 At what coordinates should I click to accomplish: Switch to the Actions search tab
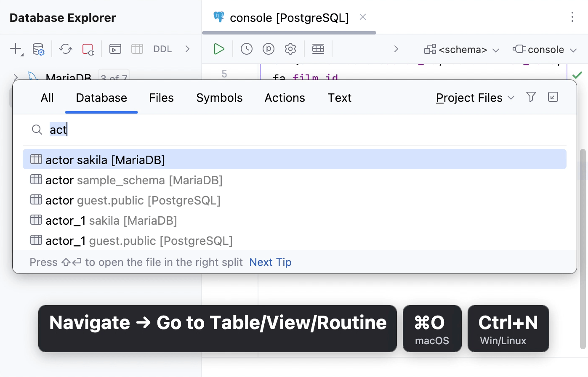click(285, 98)
